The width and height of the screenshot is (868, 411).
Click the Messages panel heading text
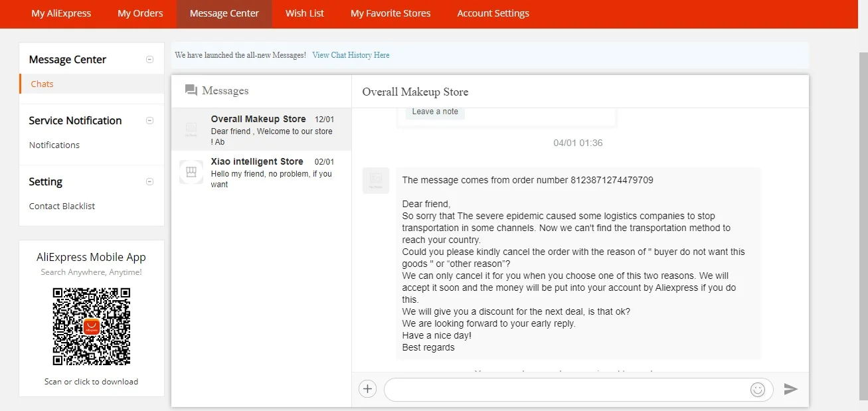pos(225,90)
